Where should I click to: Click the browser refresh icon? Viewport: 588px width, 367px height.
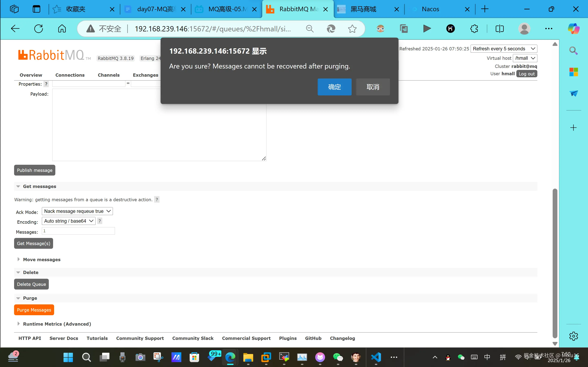(38, 29)
